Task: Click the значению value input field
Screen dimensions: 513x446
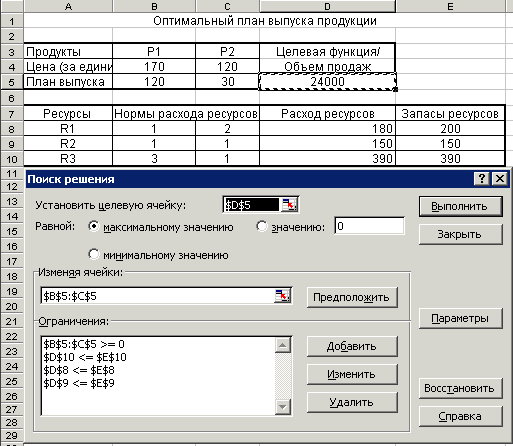Action: tap(369, 226)
